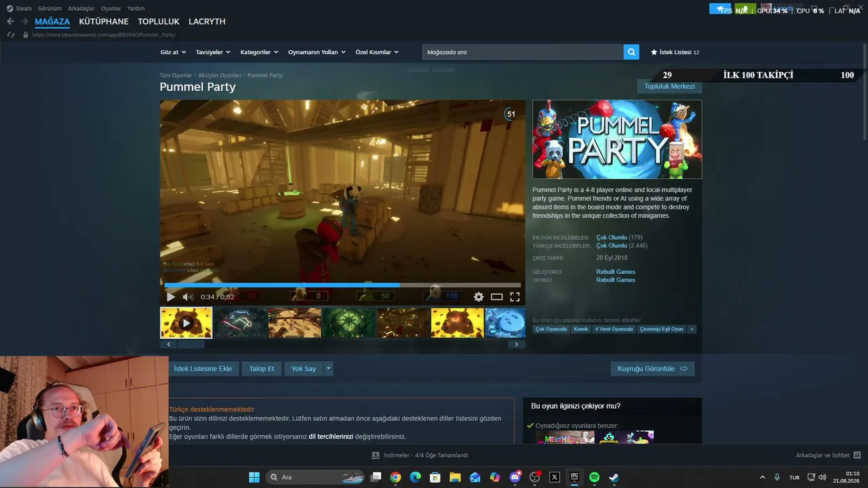Click the padlock icon beside the URL
Screen dimensions: 868x488
[x=26, y=35]
